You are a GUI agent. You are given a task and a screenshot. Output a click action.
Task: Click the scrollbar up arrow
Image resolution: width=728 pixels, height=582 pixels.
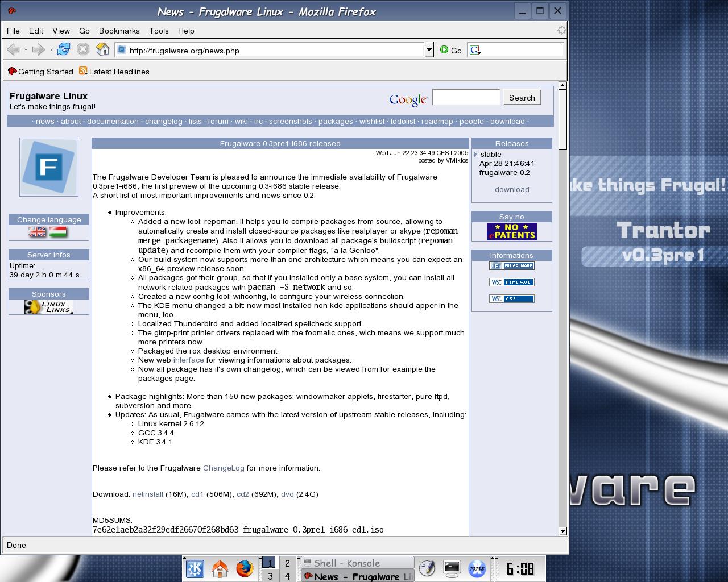(x=562, y=85)
